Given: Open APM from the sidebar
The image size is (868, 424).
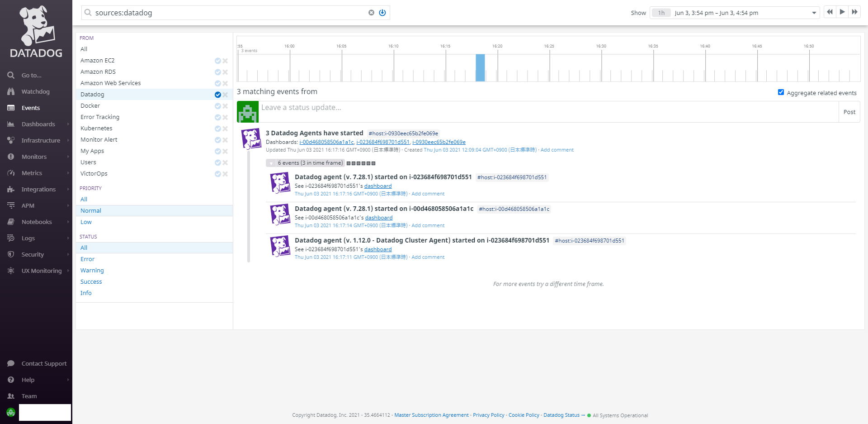Looking at the screenshot, I should (x=11, y=205).
